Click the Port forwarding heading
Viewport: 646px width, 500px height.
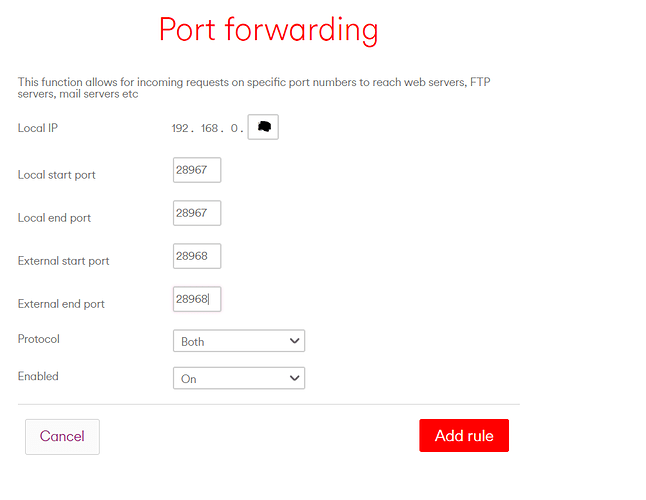(268, 30)
